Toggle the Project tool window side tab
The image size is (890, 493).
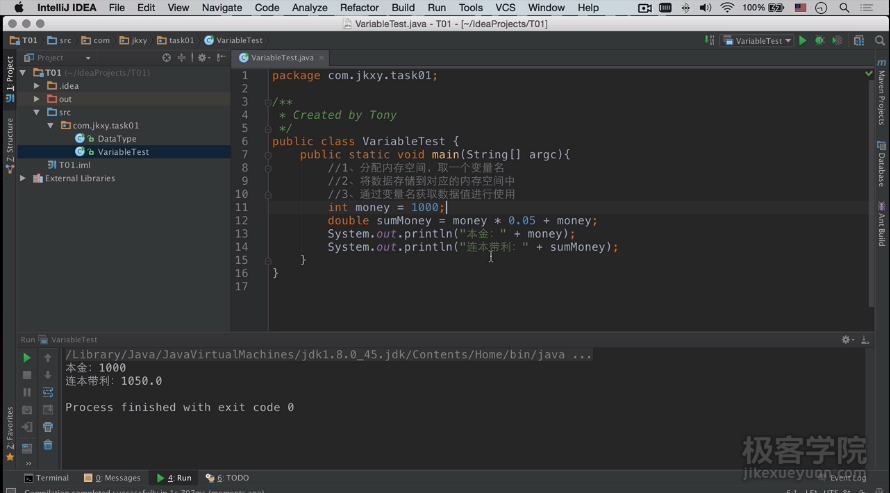(x=9, y=75)
